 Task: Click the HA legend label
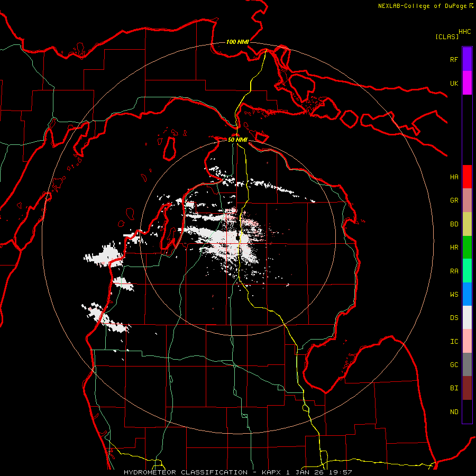[454, 177]
